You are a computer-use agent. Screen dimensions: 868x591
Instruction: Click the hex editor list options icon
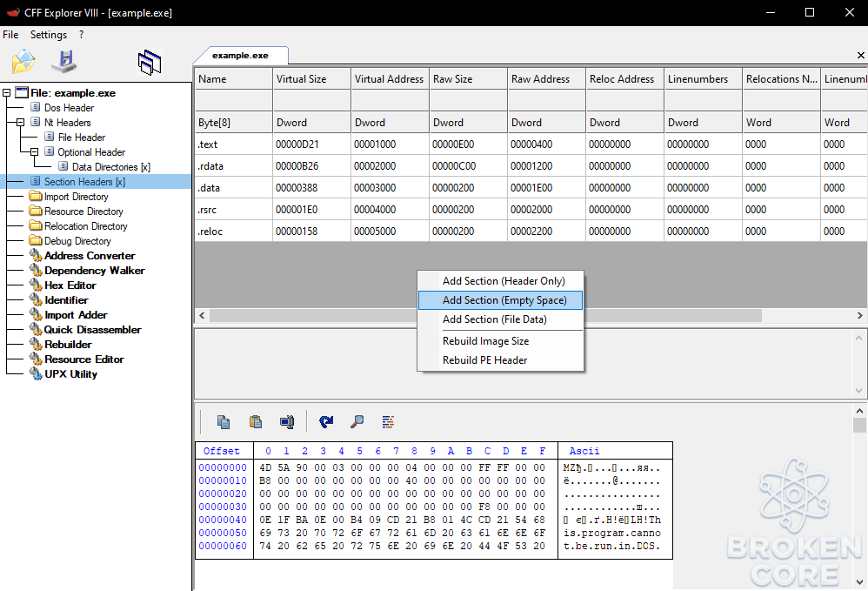pyautogui.click(x=388, y=422)
